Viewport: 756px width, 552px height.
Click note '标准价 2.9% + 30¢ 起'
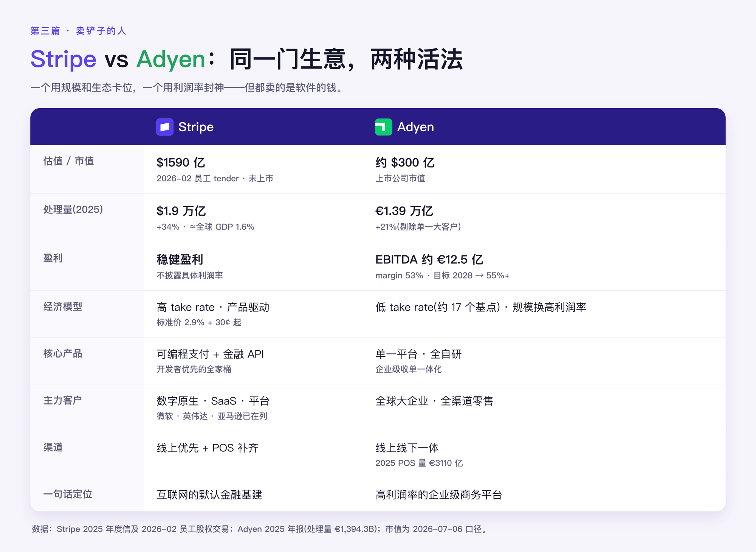pyautogui.click(x=199, y=322)
